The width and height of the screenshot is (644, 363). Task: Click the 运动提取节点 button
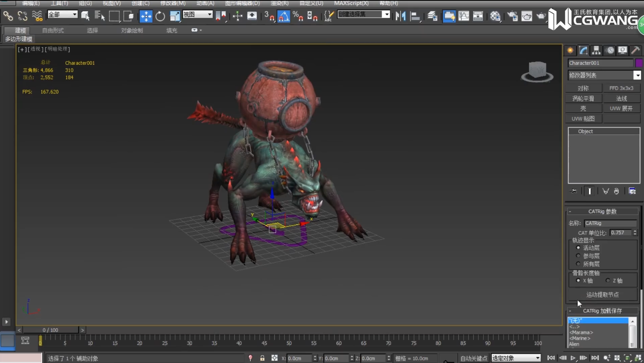(x=603, y=295)
